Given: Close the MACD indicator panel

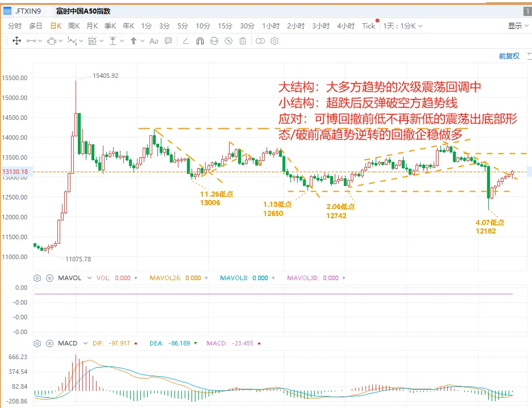Looking at the screenshot, I should point(49,344).
